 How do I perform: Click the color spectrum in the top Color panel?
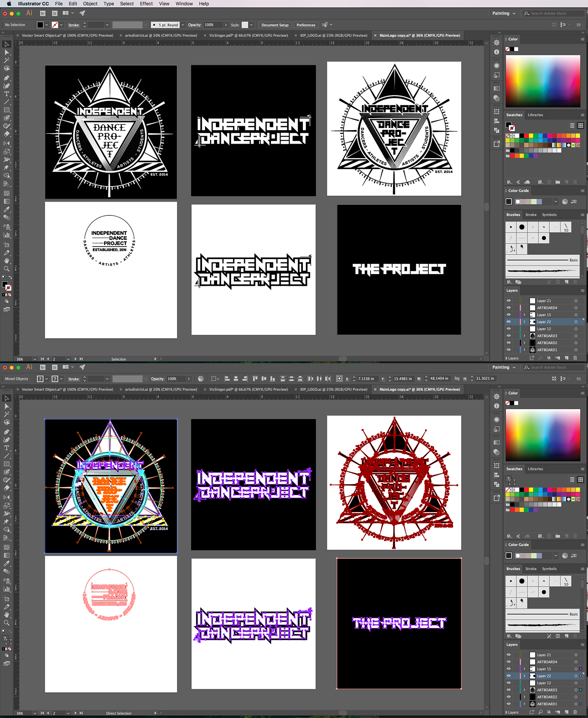pos(543,81)
